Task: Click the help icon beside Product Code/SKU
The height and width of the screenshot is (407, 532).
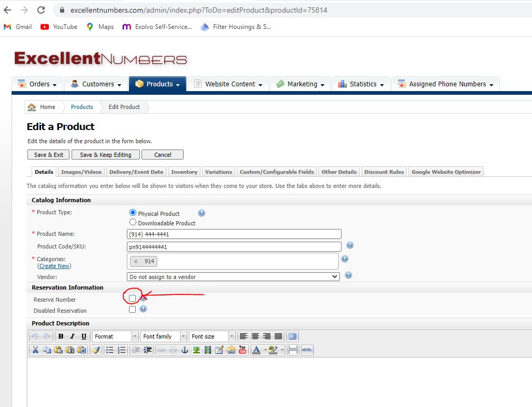Action: (x=350, y=245)
